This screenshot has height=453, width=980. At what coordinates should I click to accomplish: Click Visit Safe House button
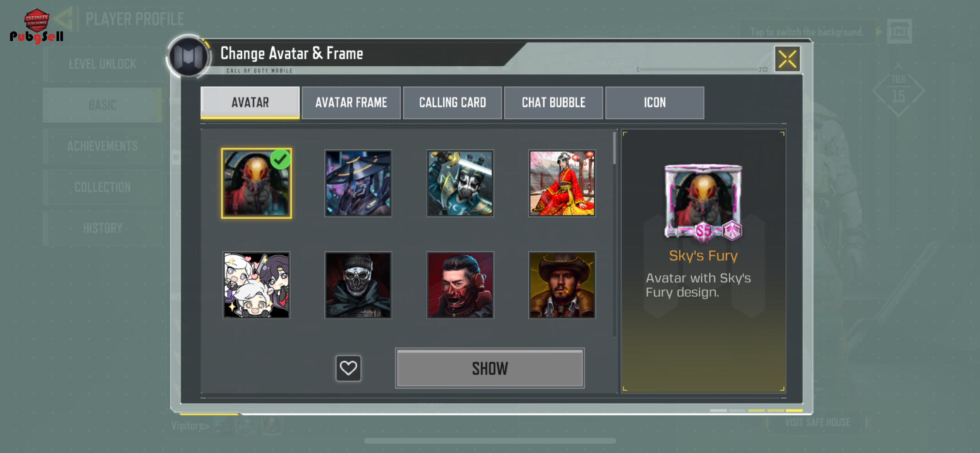(817, 422)
